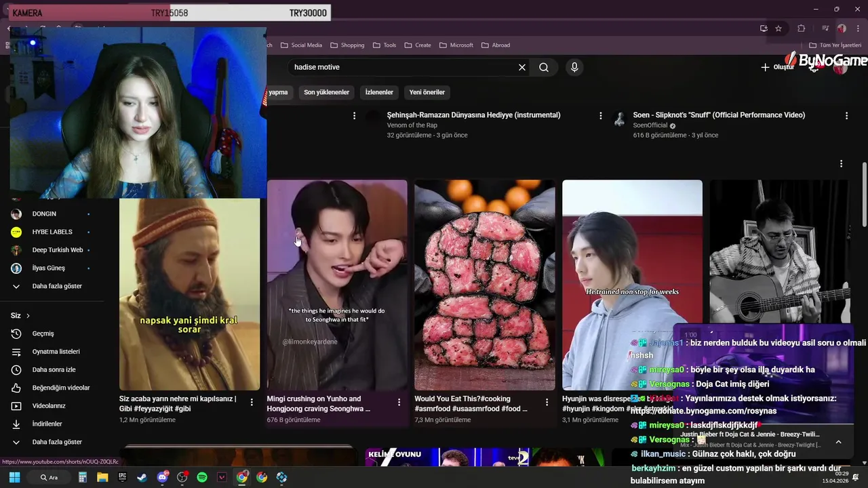
Task: Open the Oluştur create button
Action: point(777,67)
